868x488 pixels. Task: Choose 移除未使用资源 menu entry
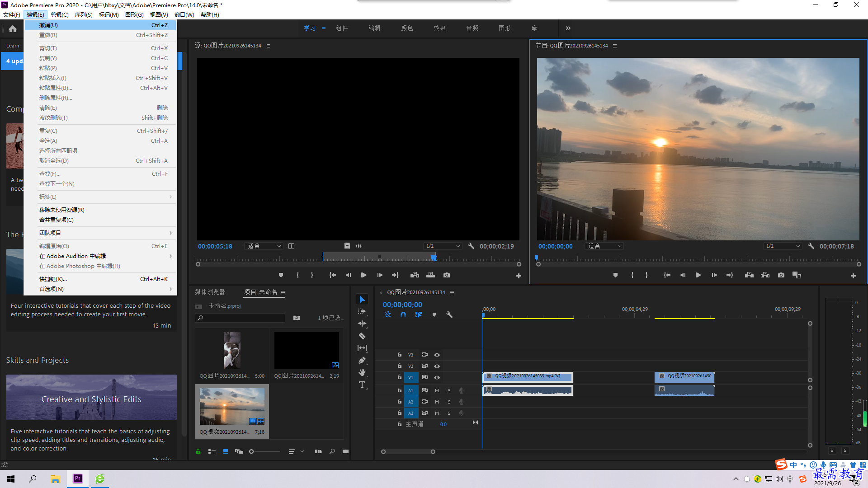pyautogui.click(x=100, y=210)
